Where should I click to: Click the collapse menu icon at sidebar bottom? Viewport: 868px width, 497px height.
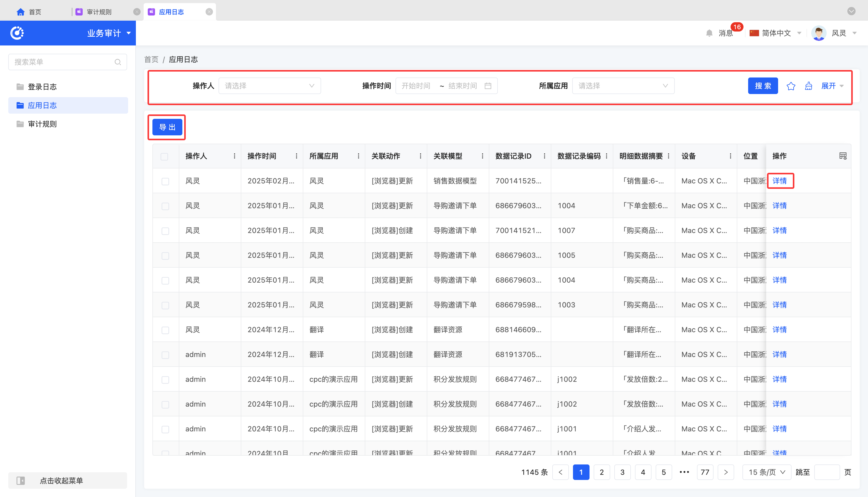pos(21,481)
